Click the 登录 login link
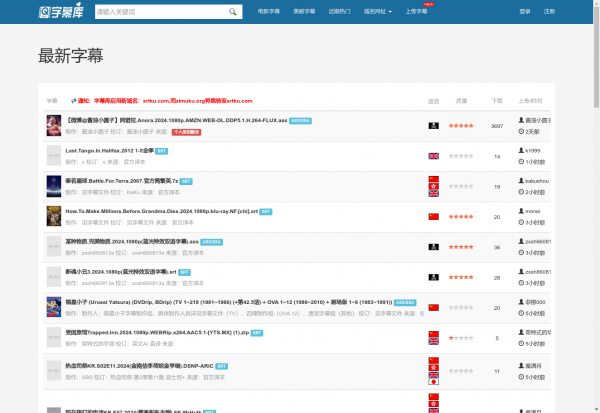The image size is (600, 413). [525, 12]
